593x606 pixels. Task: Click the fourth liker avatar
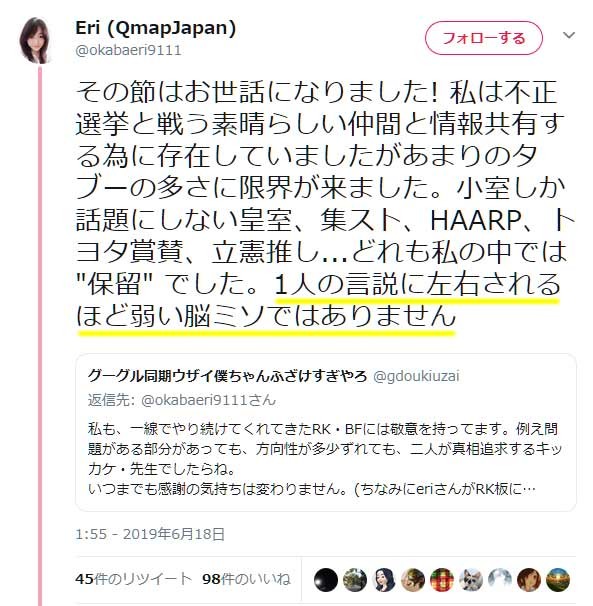[x=413, y=580]
